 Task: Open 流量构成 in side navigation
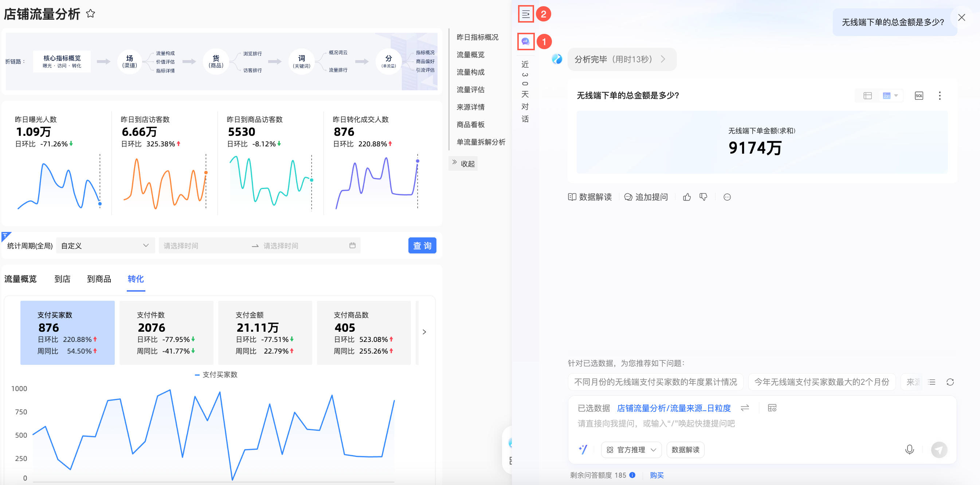point(471,72)
